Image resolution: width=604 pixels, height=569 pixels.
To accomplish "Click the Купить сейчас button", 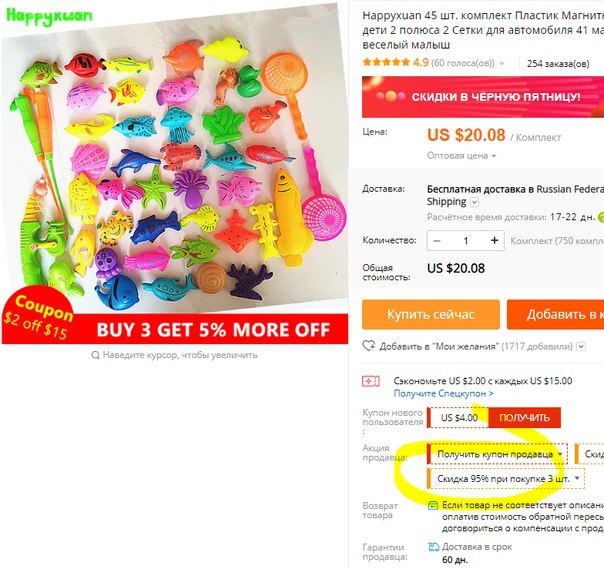I will click(431, 314).
